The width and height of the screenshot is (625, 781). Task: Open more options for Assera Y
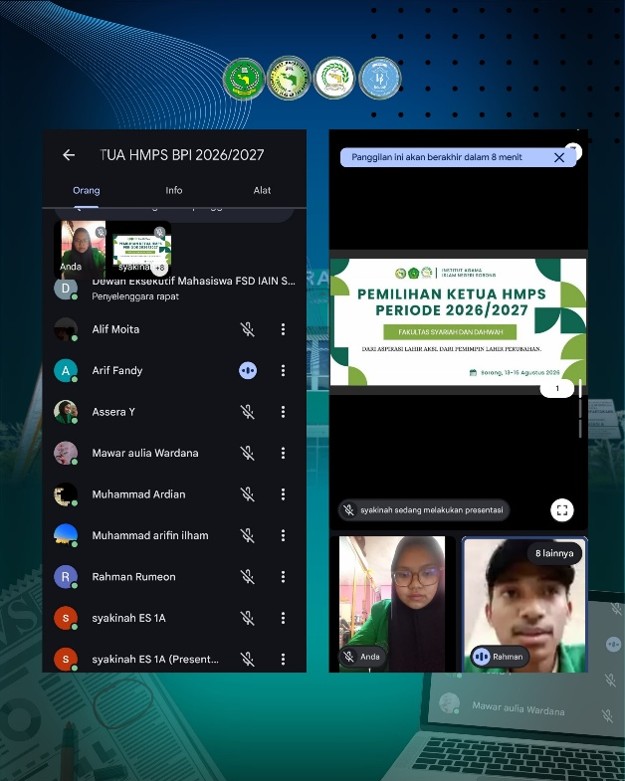pyautogui.click(x=283, y=412)
